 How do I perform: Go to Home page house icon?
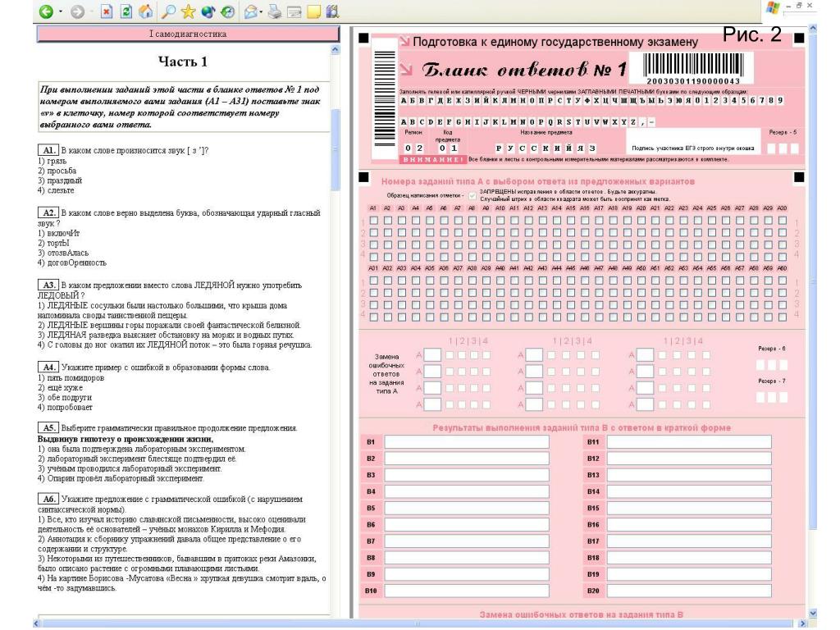pos(145,11)
